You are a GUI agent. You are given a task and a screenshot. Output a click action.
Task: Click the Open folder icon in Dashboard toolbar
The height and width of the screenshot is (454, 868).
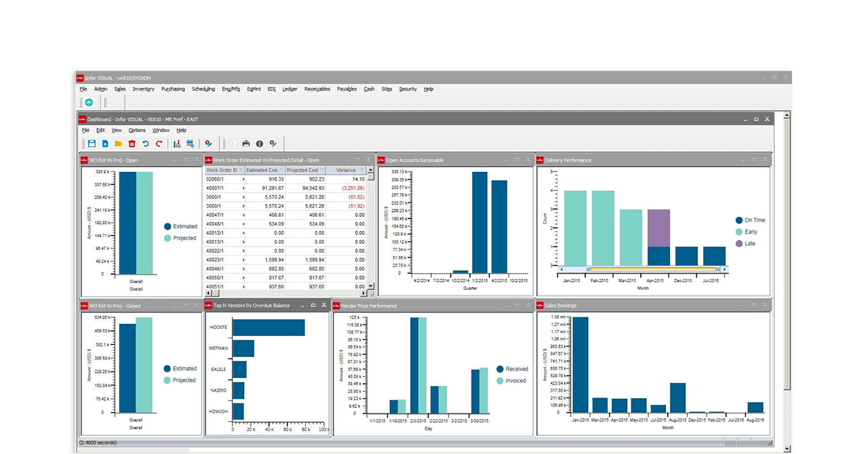pyautogui.click(x=118, y=144)
